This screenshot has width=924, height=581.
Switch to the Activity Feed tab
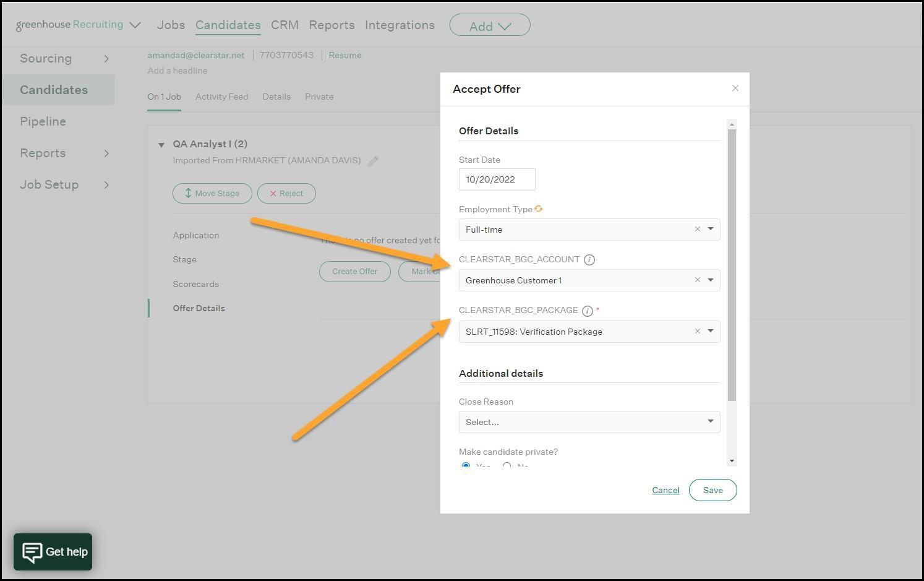pyautogui.click(x=221, y=97)
